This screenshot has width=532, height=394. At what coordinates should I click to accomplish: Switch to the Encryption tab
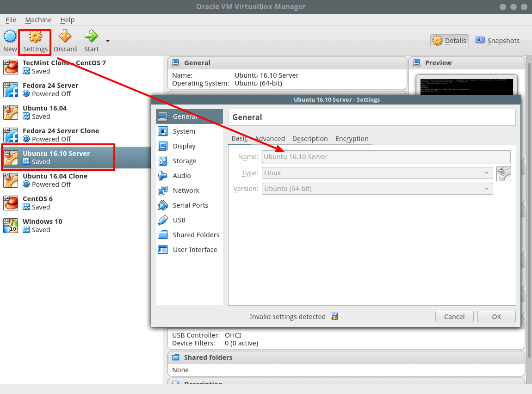pyautogui.click(x=352, y=138)
